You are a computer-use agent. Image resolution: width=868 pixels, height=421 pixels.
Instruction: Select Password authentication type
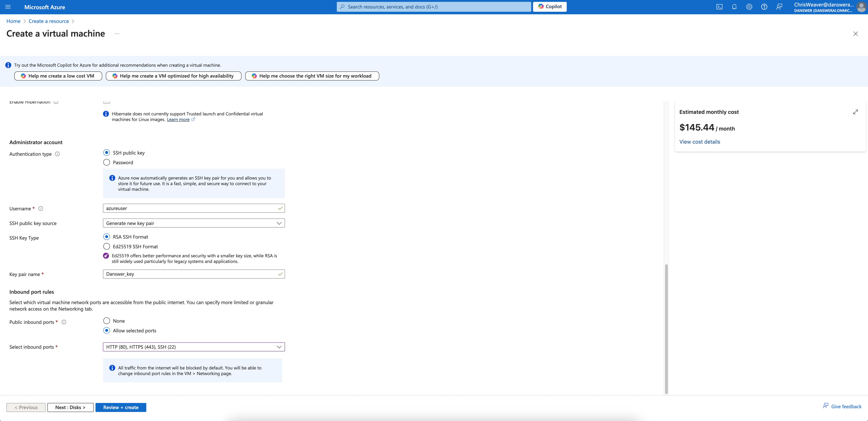click(x=107, y=162)
